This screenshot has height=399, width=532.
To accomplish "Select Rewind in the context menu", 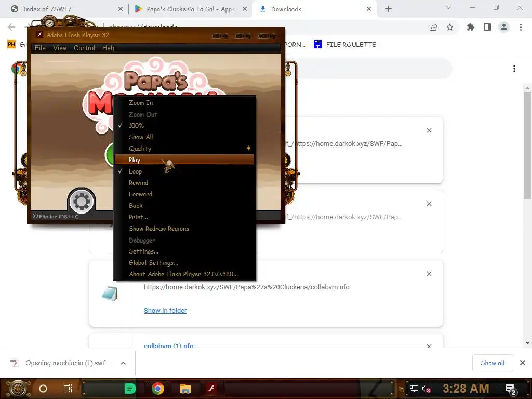I will click(184, 183).
